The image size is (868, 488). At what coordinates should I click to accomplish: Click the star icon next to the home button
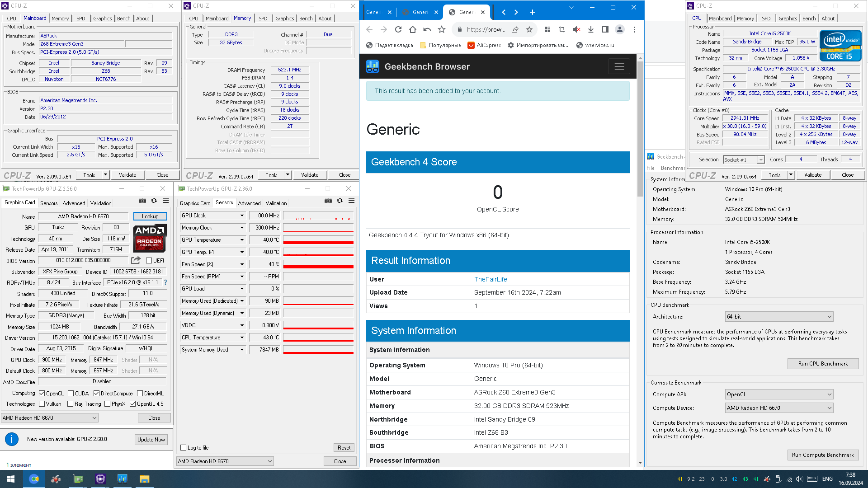tap(442, 29)
